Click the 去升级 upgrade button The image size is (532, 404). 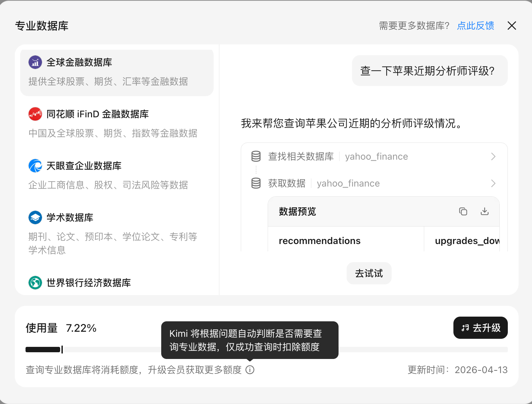pos(481,328)
